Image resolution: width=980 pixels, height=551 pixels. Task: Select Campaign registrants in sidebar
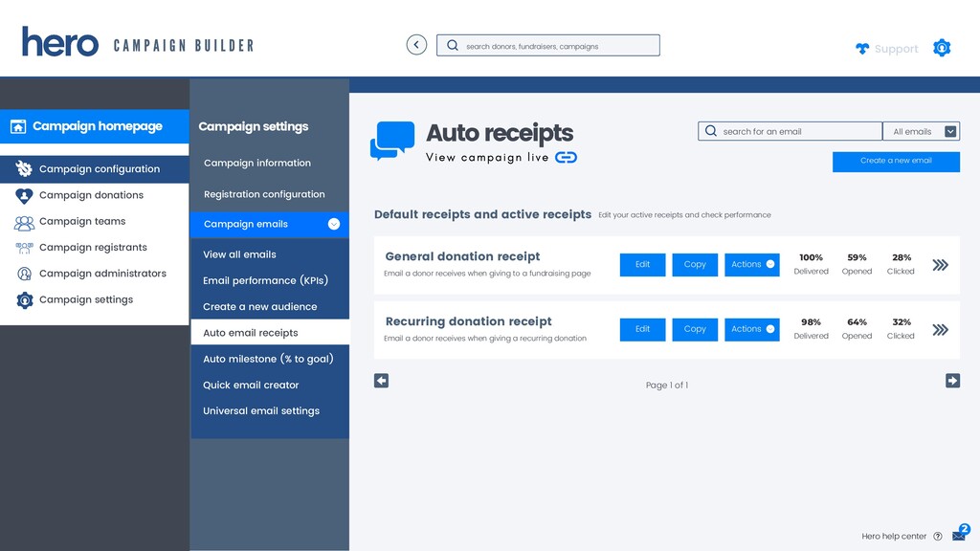(x=95, y=248)
